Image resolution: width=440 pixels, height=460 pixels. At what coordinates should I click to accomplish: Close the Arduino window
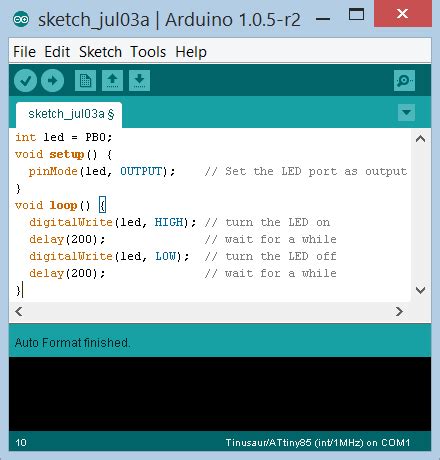pos(403,14)
